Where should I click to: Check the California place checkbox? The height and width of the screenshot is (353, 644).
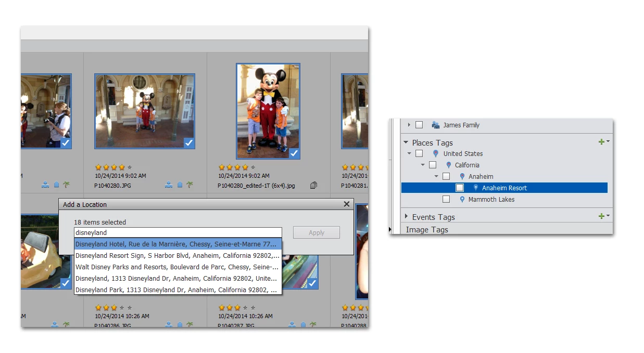[432, 165]
